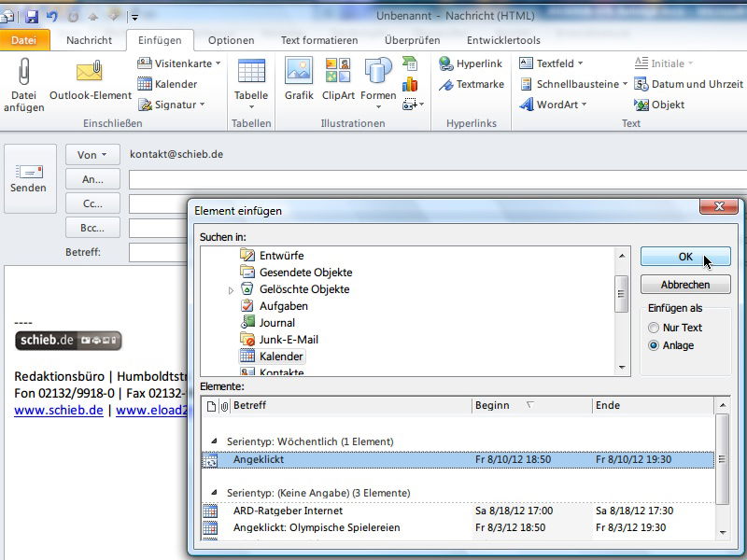747x560 pixels.
Task: Click the Abbrechen button
Action: (685, 285)
